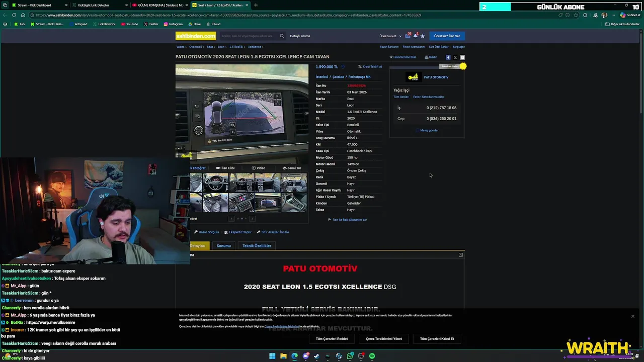Image resolution: width=644 pixels, height=362 pixels.
Task: Open Sıfır Araçları İncele link
Action: pos(273,232)
